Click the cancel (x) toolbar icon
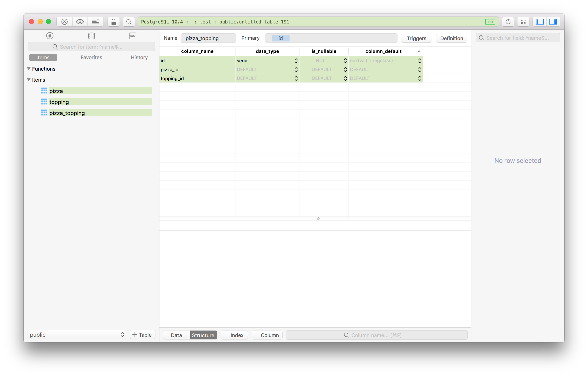The image size is (588, 376). tap(64, 22)
